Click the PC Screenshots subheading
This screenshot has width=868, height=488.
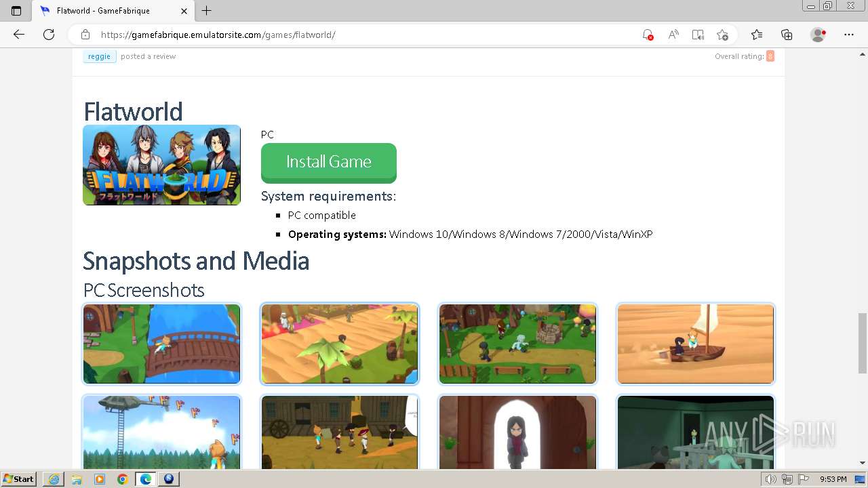(x=144, y=290)
